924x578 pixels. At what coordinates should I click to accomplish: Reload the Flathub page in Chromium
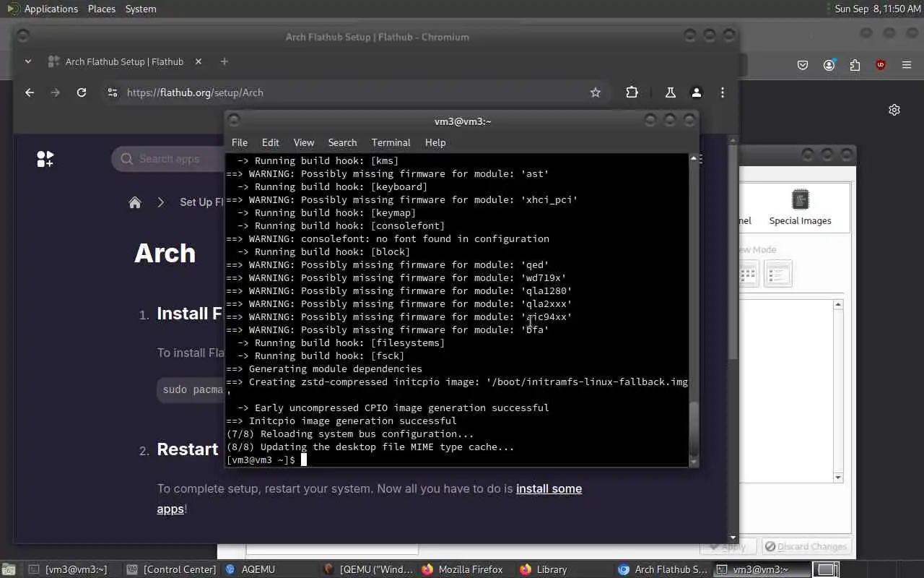pos(82,92)
